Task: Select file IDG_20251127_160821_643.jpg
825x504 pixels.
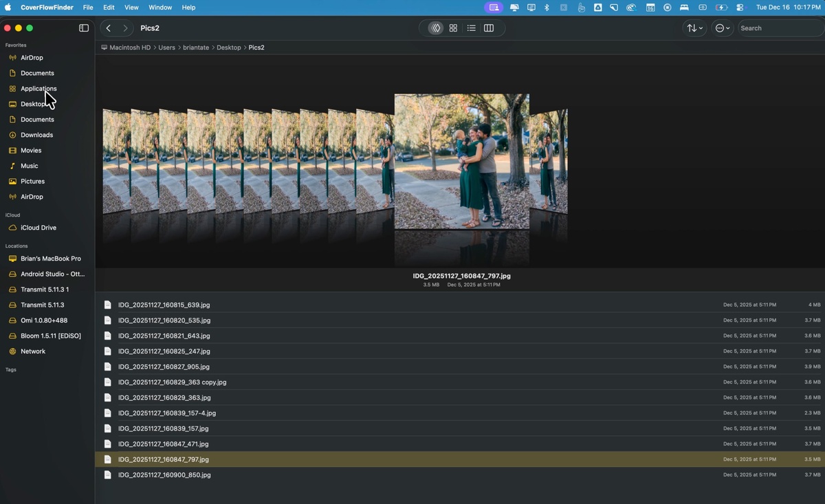Action: (x=460, y=336)
